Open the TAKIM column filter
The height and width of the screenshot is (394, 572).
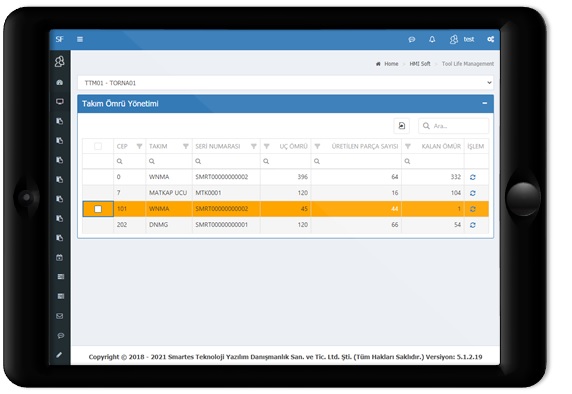pos(186,146)
